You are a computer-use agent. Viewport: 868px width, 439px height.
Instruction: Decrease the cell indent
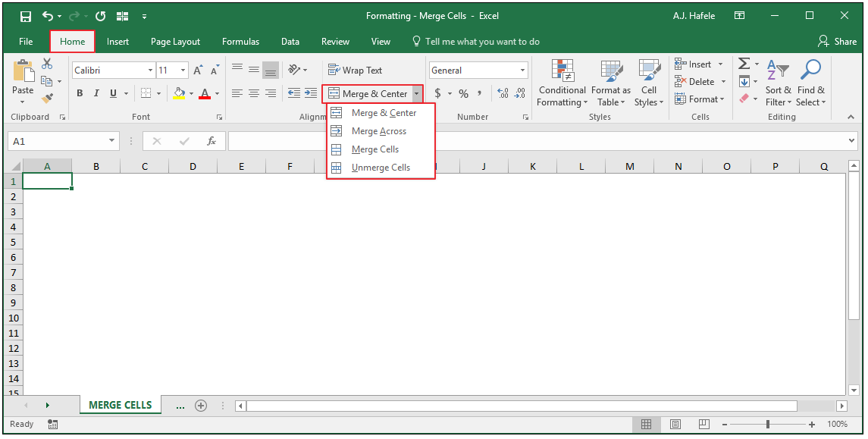(x=294, y=93)
